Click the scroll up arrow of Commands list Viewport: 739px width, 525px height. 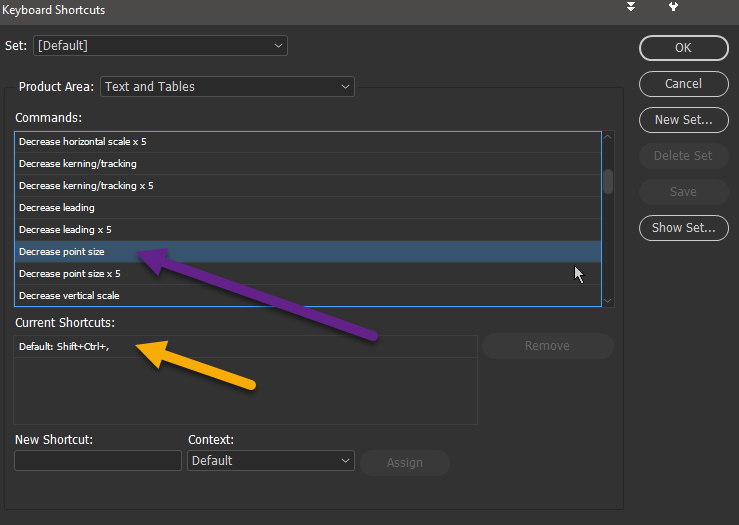pyautogui.click(x=608, y=137)
